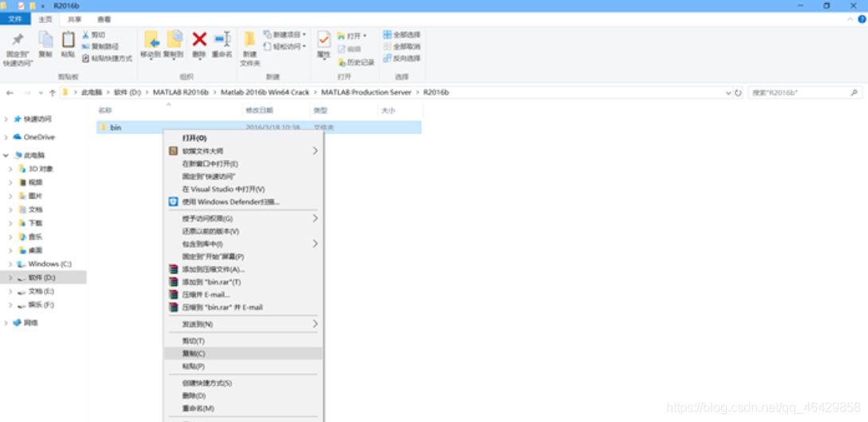Click Matlab 2016b Win64 Crack breadcrumb
868x422 pixels.
tap(265, 93)
